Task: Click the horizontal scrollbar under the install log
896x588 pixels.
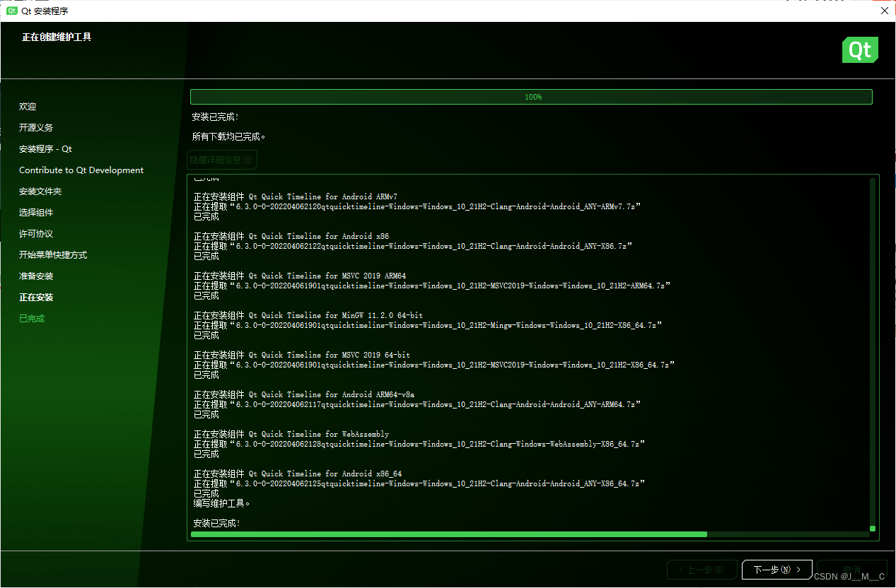Action: [530, 534]
